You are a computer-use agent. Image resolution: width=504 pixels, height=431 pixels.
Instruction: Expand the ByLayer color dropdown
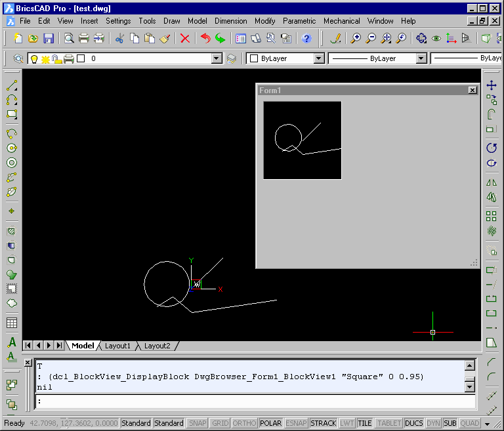(x=318, y=58)
